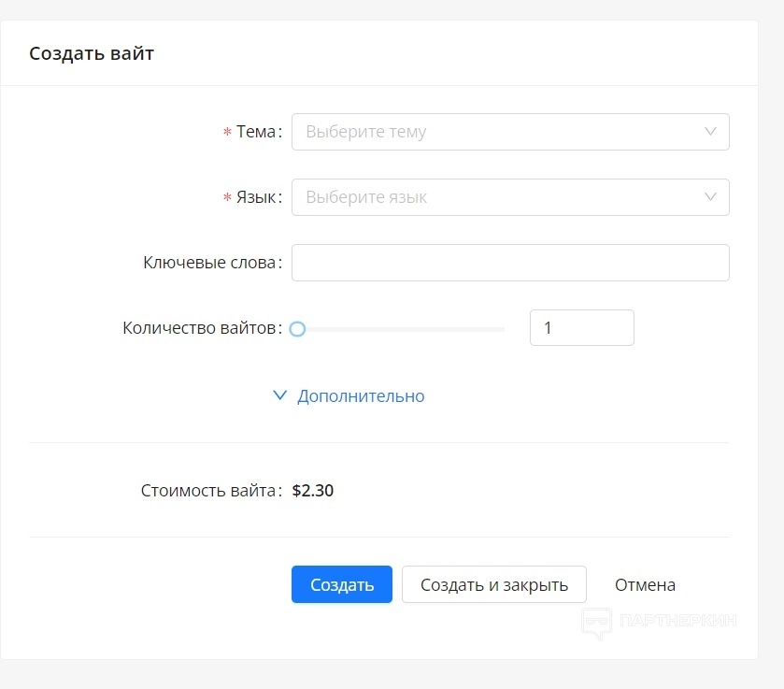Click into the Ключевые слова field
Viewport: 784px width, 689px height.
click(510, 263)
